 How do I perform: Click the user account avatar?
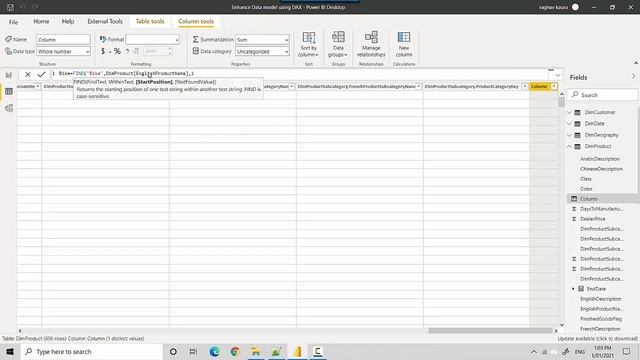[x=575, y=7]
